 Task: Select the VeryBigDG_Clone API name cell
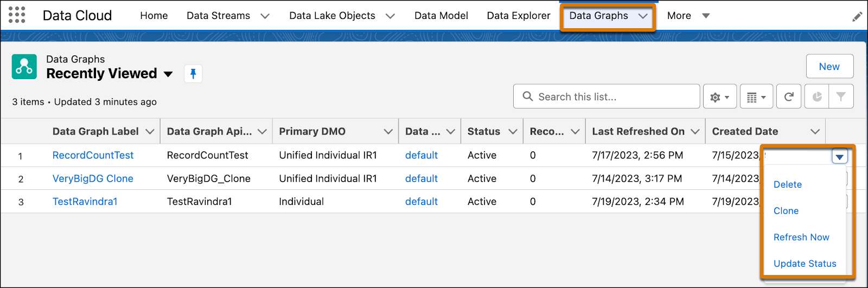point(209,178)
